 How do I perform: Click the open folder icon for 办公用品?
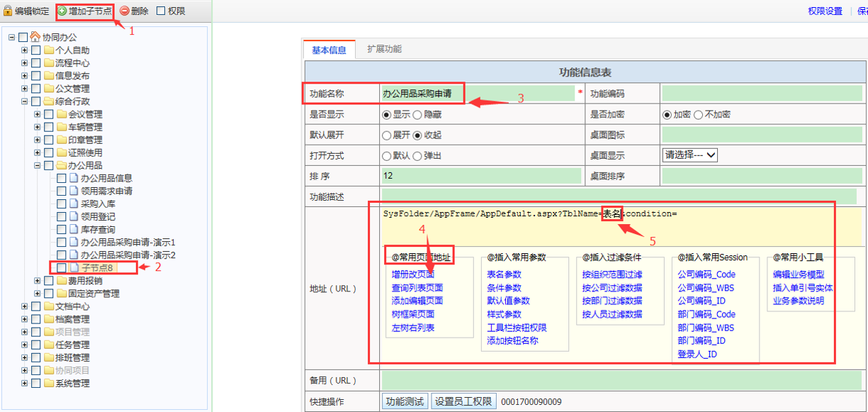coord(61,165)
